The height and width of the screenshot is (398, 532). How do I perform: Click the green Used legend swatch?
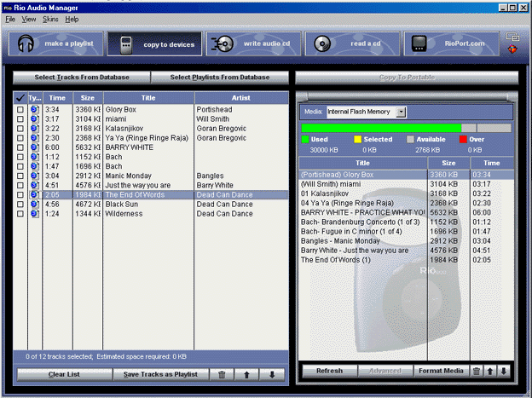point(305,139)
